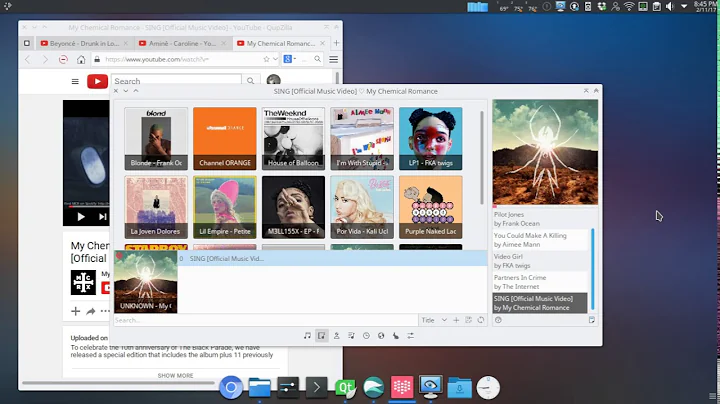Open the Wi-Fi network tray icon
The height and width of the screenshot is (404, 720).
[629, 6]
